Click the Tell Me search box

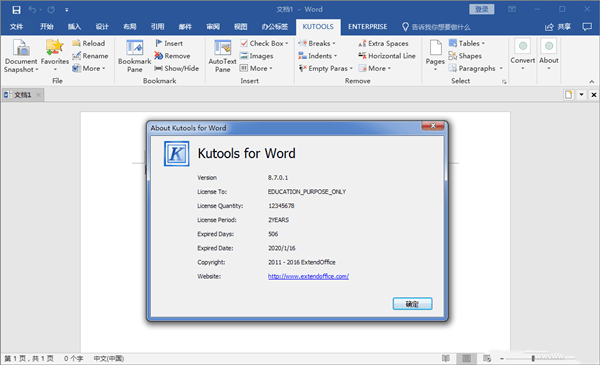[436, 27]
